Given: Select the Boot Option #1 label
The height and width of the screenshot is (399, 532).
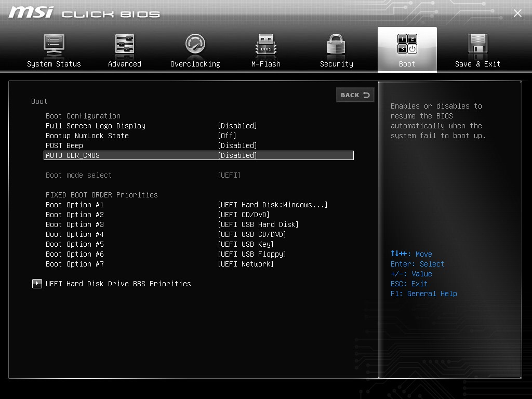Looking at the screenshot, I should click(75, 205).
